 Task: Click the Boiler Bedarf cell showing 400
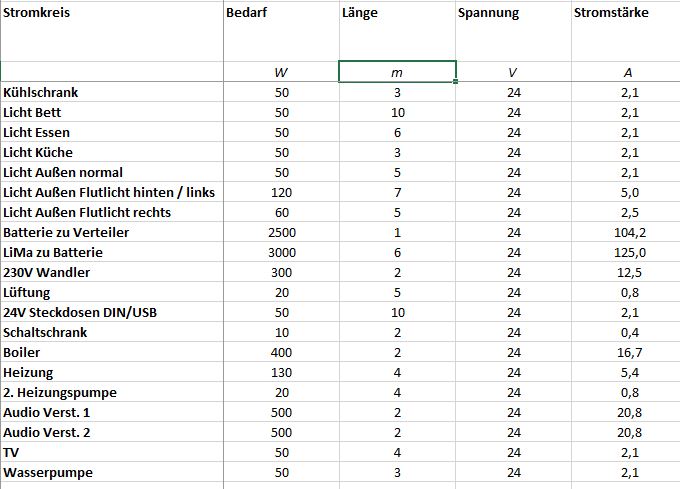[281, 352]
